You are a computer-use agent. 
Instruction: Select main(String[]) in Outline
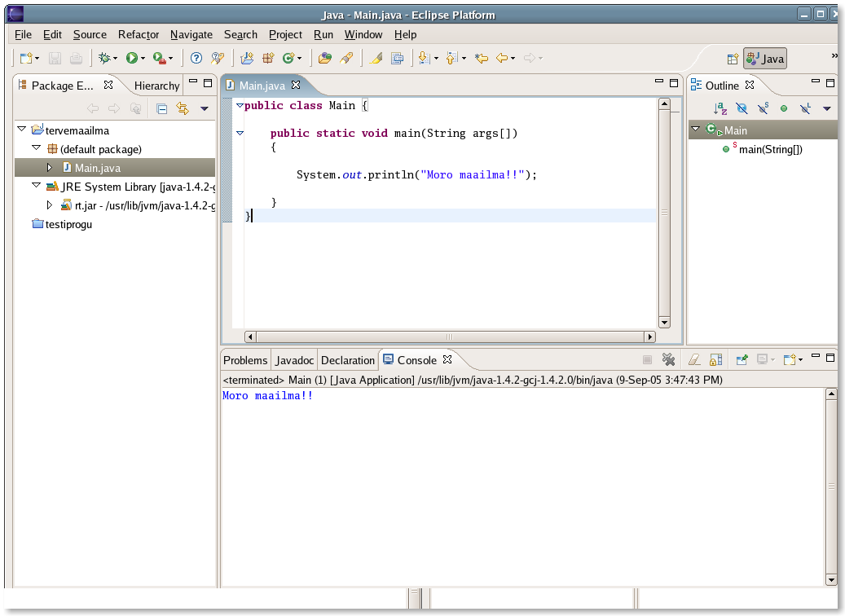tap(770, 149)
